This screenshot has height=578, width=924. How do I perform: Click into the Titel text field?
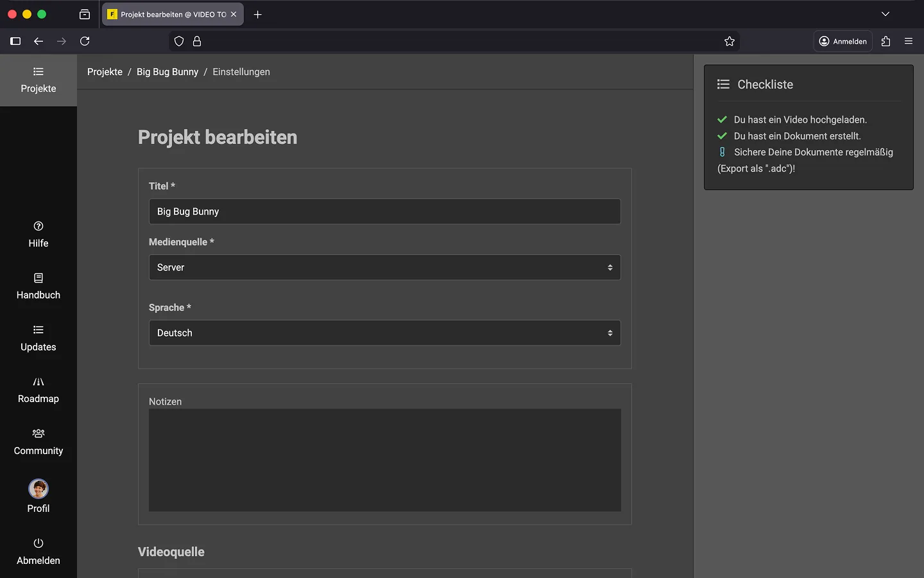tap(384, 211)
